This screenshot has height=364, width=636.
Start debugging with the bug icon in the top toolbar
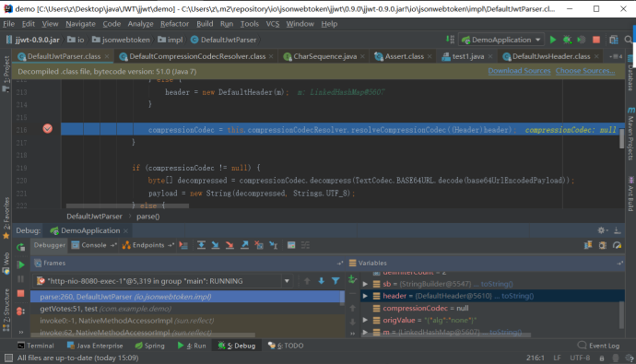(x=567, y=40)
